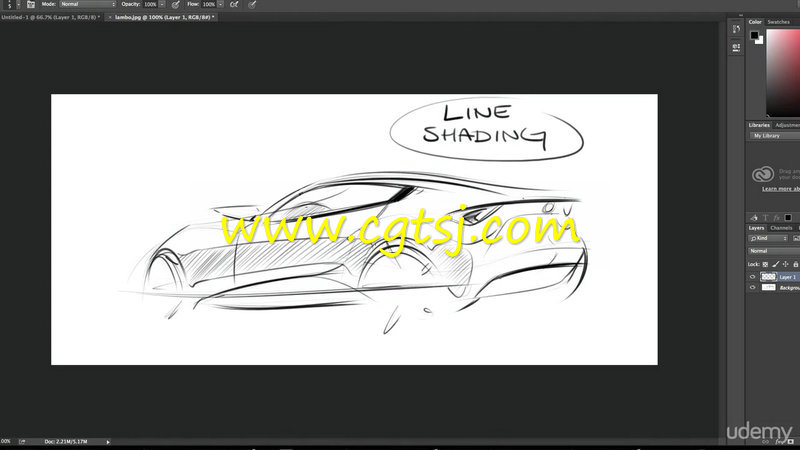Click the Add graphic library icon
The image size is (800, 450).
[x=755, y=218]
